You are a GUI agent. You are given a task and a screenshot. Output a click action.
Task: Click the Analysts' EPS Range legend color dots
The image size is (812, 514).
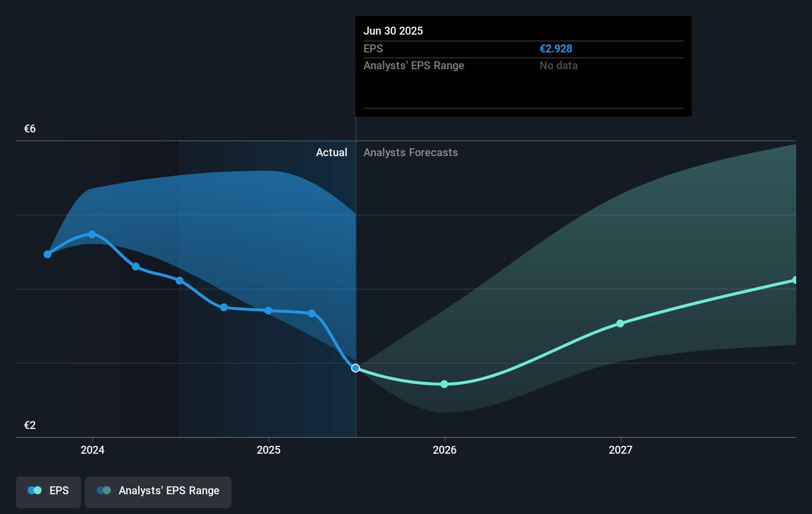click(x=104, y=491)
